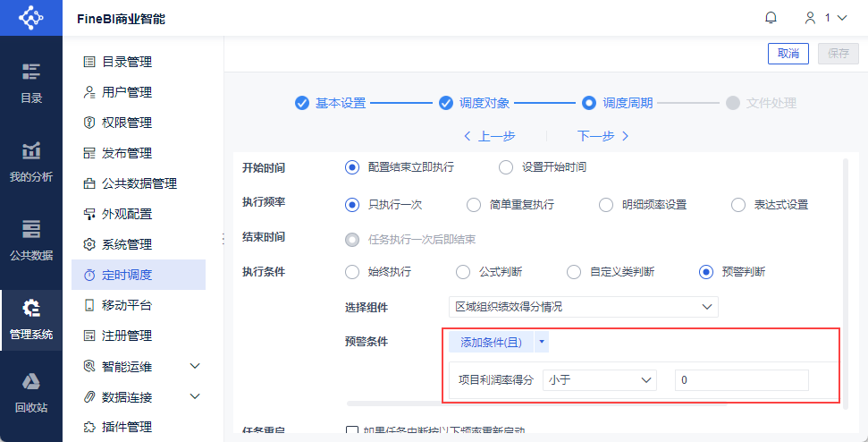Click the FineBI logo icon
The image size is (868, 442).
[x=31, y=18]
